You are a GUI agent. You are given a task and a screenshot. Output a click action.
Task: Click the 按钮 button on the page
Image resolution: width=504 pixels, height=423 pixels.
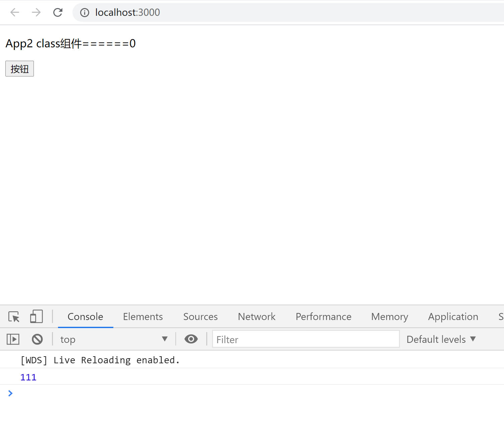(19, 69)
